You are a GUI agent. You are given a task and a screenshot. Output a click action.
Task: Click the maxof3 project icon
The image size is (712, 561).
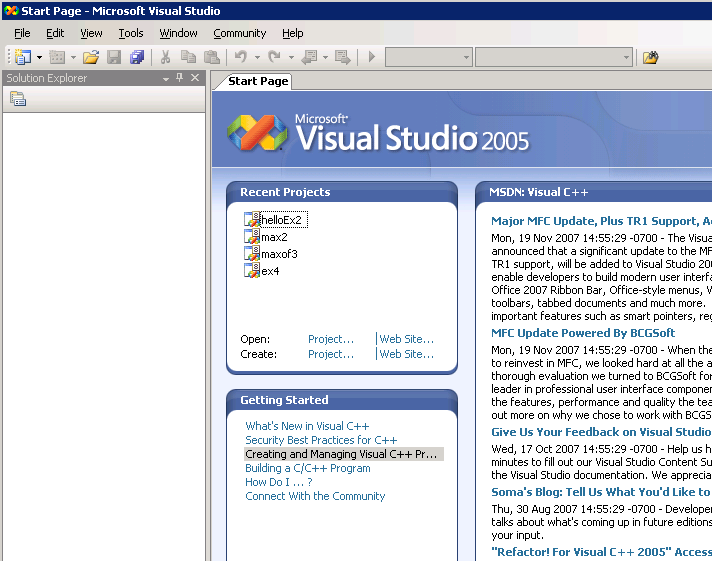click(252, 253)
